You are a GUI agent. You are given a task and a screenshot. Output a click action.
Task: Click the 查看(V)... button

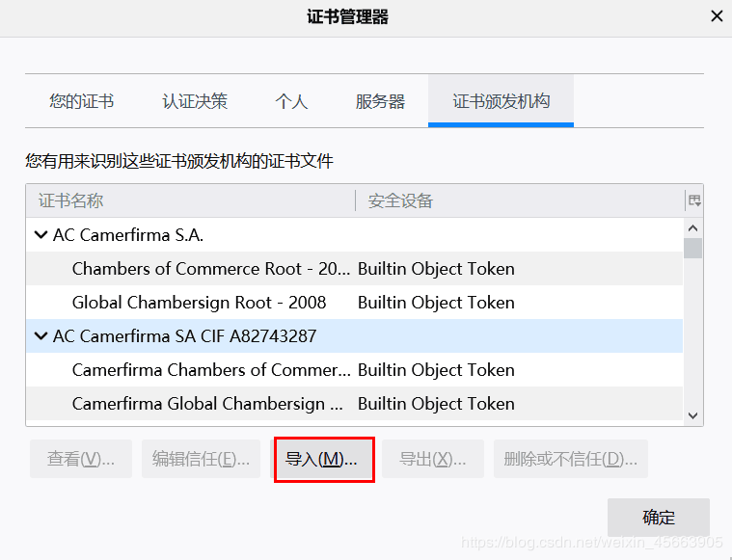point(81,459)
